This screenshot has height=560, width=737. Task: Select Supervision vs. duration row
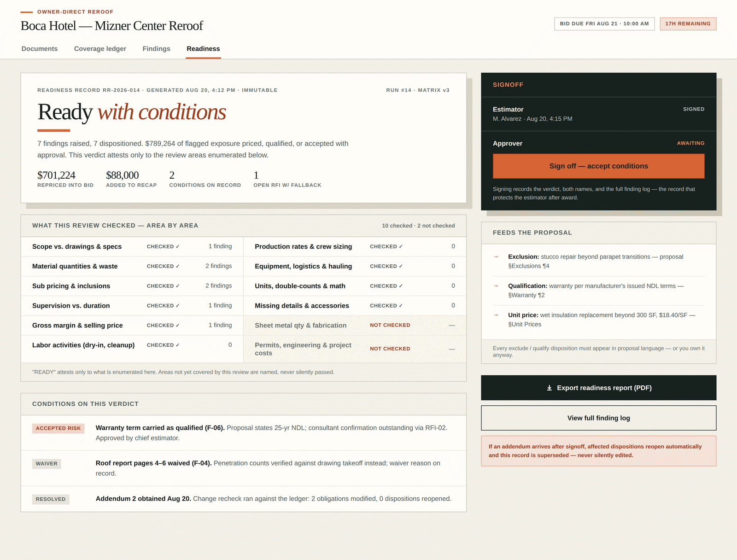[132, 306]
